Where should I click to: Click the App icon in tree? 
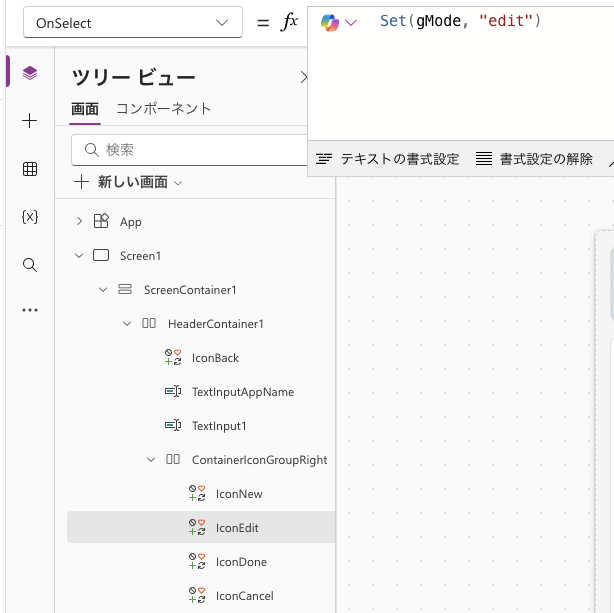tap(101, 221)
